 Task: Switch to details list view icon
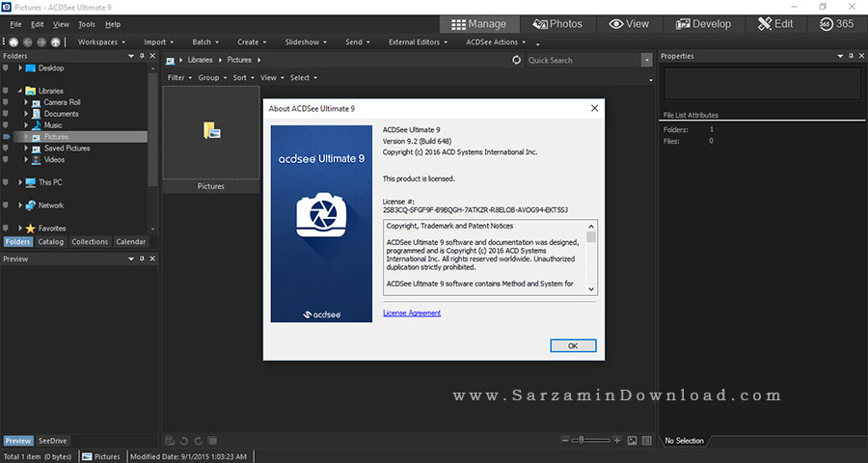(x=646, y=440)
